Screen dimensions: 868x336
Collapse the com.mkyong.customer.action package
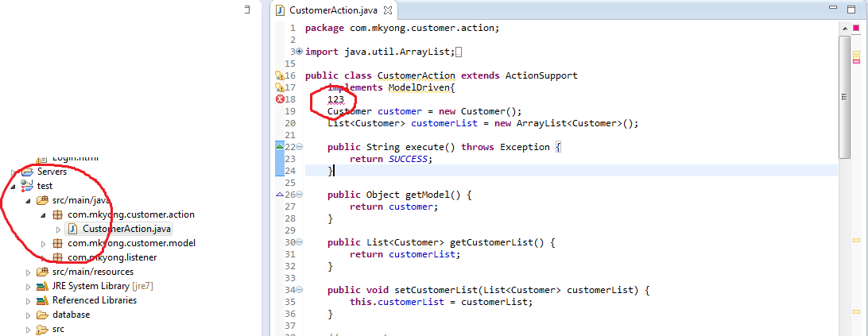pos(43,214)
